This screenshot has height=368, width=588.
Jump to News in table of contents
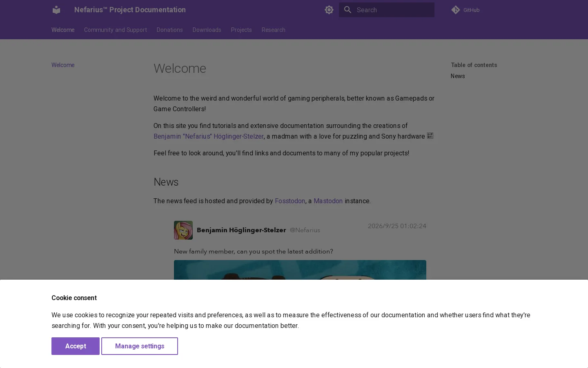click(458, 76)
